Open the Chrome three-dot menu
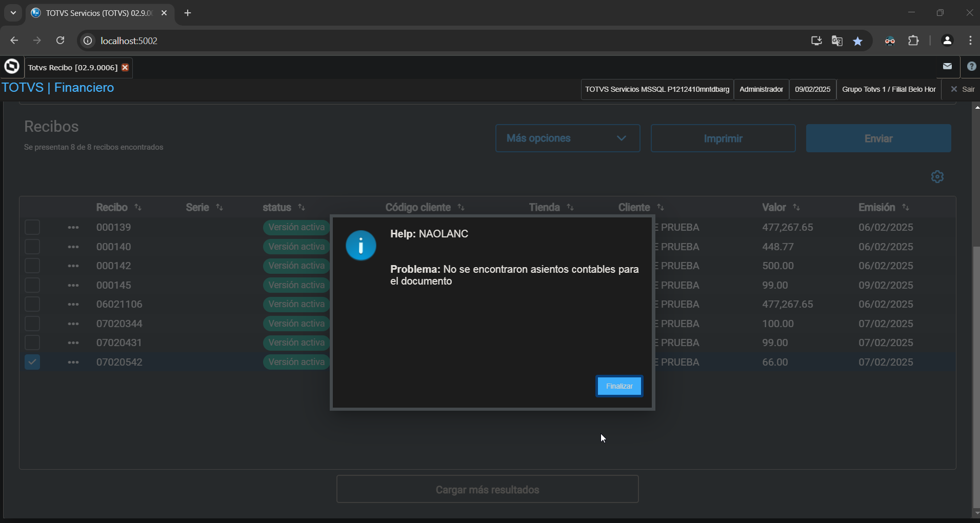The image size is (980, 523). pyautogui.click(x=970, y=41)
